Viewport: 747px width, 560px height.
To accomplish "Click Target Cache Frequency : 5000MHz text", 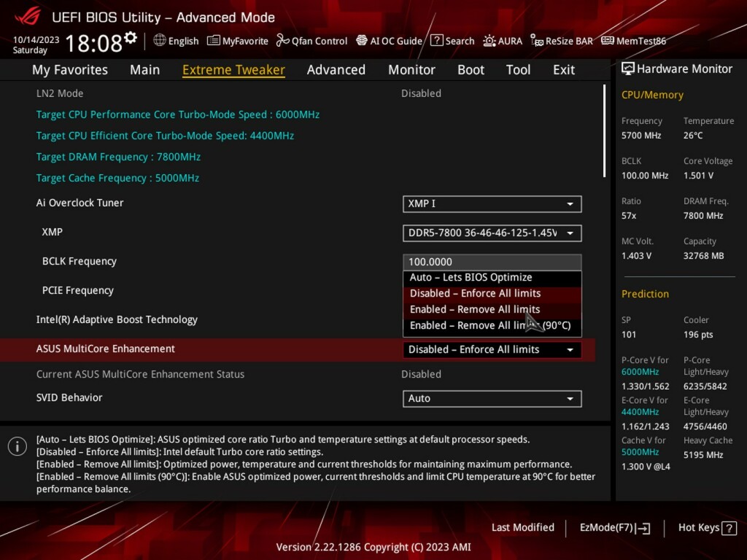I will click(117, 178).
